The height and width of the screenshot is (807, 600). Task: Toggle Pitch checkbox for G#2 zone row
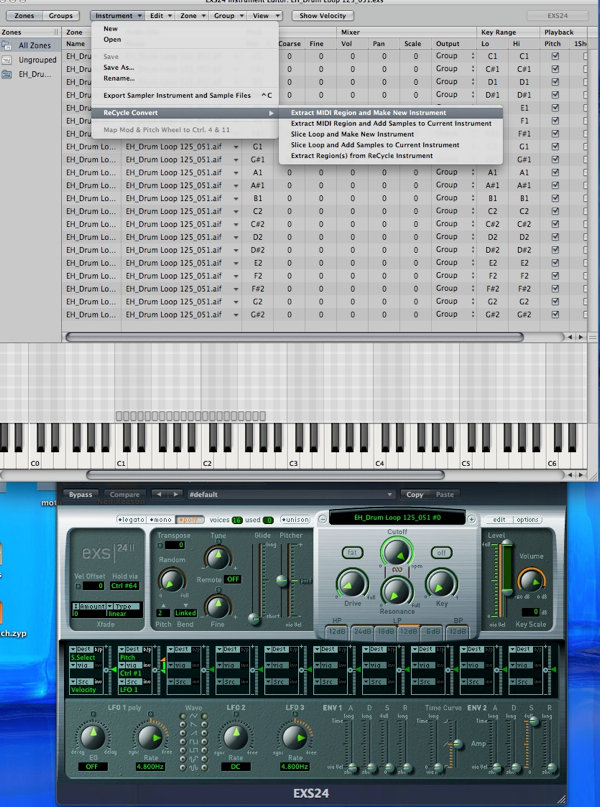555,314
